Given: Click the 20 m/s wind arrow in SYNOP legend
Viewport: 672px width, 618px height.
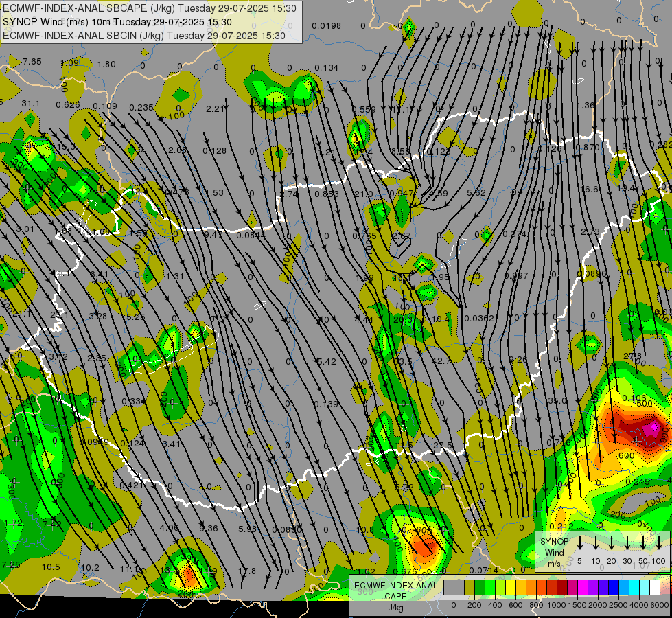Looking at the screenshot, I should pos(612,542).
